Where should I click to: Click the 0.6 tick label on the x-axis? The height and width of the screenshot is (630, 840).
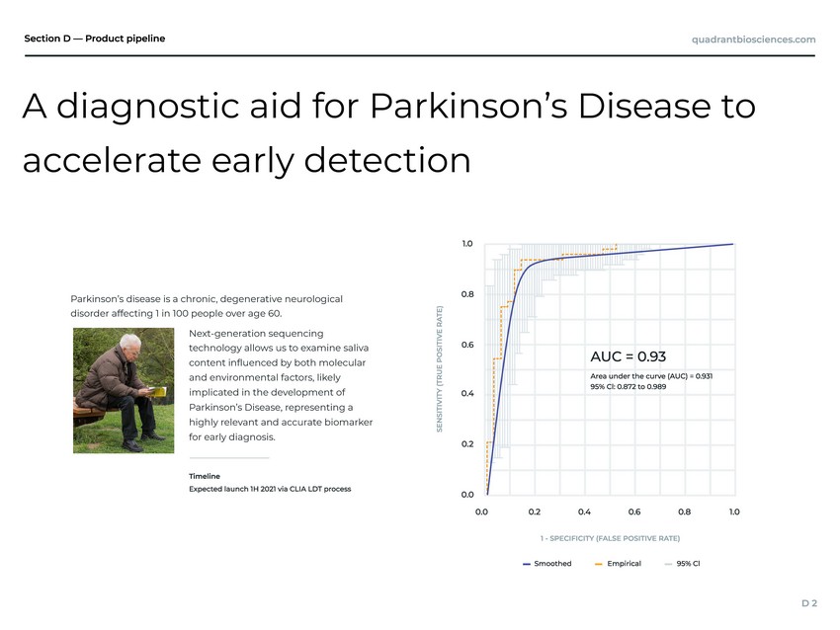(x=633, y=512)
